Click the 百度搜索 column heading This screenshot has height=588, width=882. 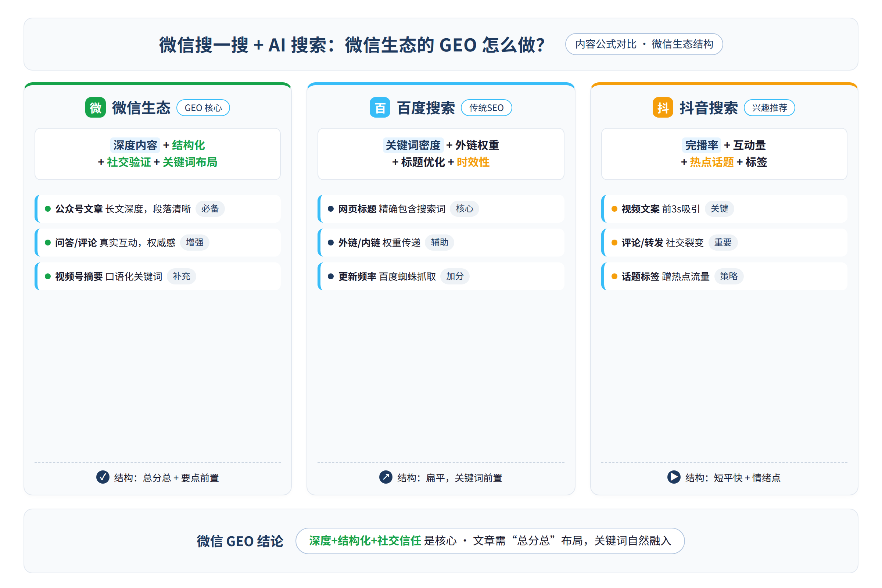coord(426,108)
